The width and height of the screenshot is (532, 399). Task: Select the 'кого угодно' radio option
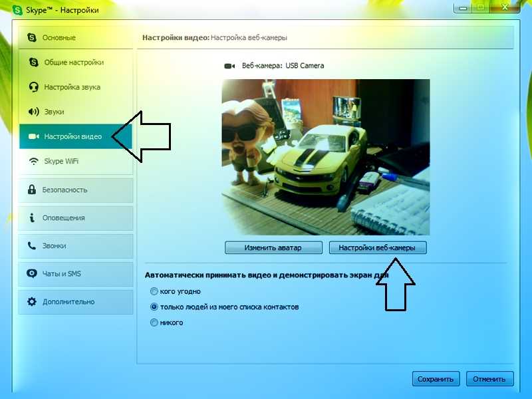click(x=154, y=291)
